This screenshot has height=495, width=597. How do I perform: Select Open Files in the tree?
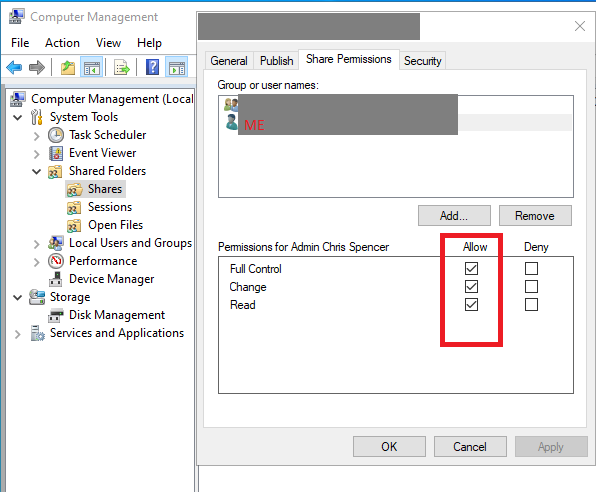(x=116, y=225)
